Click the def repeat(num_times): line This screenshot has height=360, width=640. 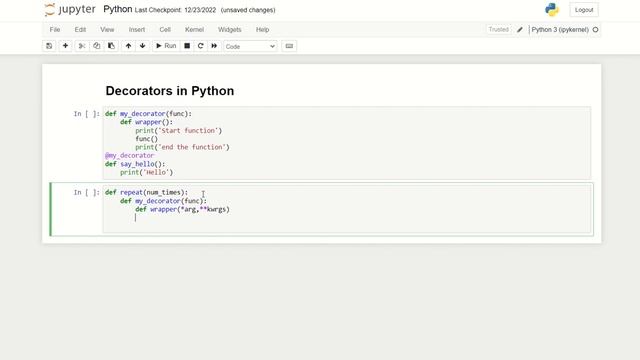pos(147,193)
